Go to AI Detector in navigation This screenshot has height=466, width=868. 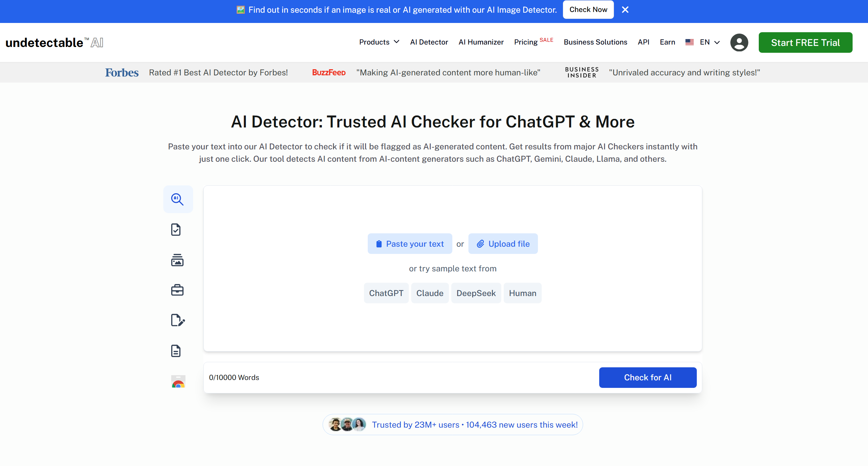click(x=429, y=42)
